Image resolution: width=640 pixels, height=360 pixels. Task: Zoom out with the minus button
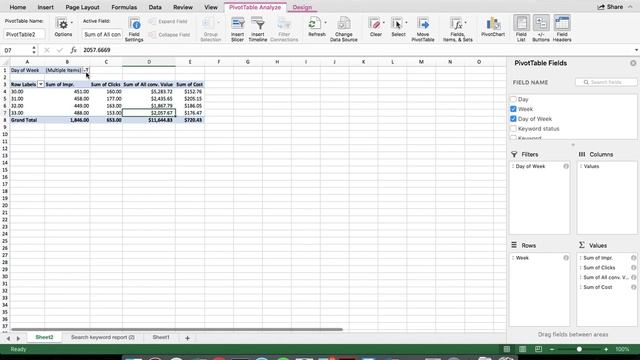pos(552,349)
